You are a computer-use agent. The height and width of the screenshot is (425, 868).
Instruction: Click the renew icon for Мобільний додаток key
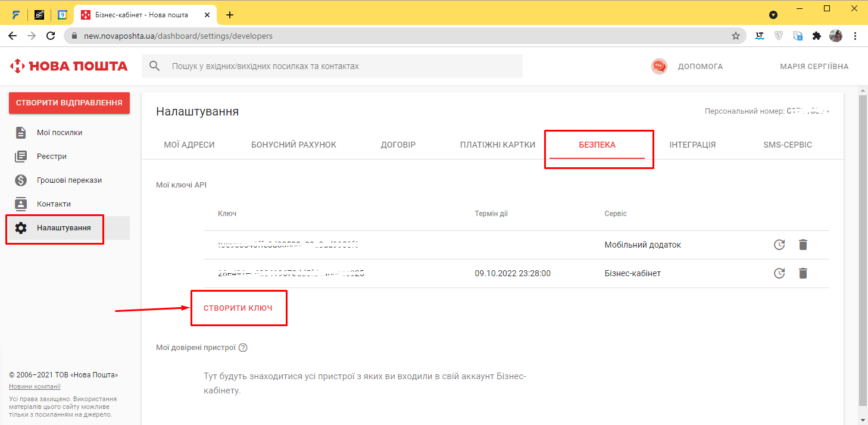[779, 245]
